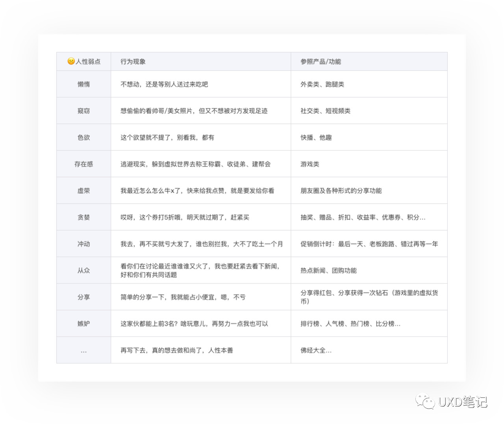This screenshot has height=424, width=504.
Task: Click the 热点新闻、团购功能 cell
Action: point(328,270)
